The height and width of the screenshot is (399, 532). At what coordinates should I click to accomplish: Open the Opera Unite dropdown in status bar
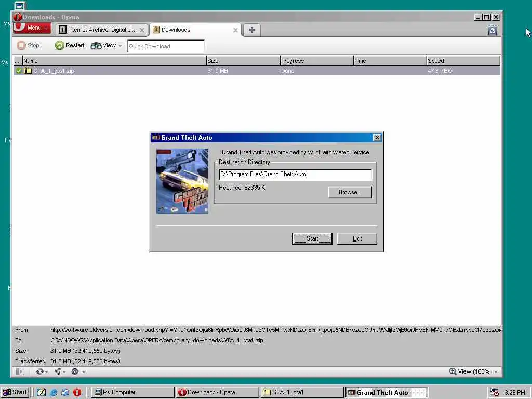tap(60, 371)
